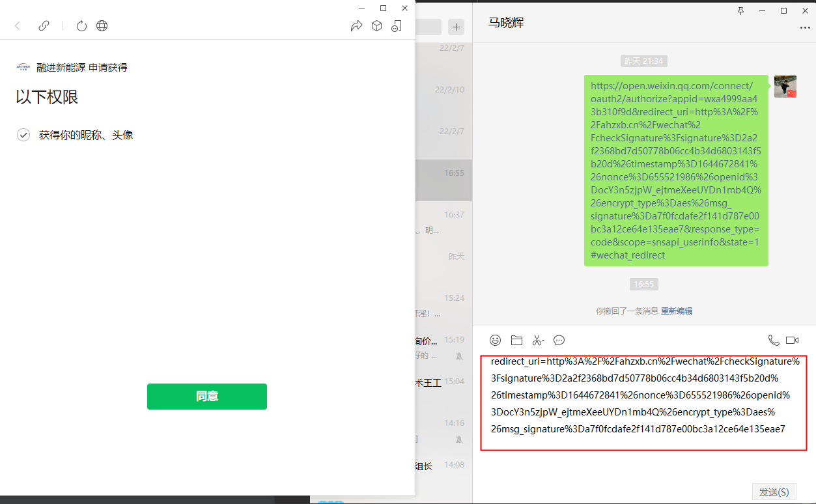This screenshot has height=504, width=816.
Task: Open the emoji picker in the chat toolbar
Action: [x=496, y=340]
